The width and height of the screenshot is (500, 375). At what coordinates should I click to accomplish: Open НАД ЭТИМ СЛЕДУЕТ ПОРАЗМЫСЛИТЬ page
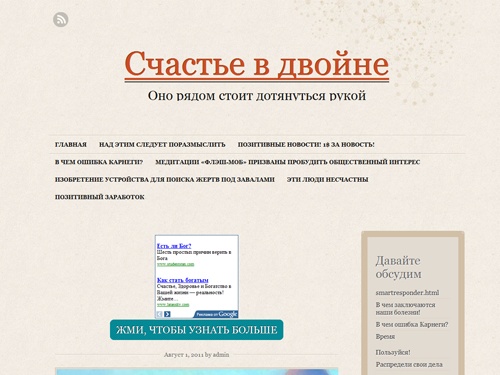[x=162, y=145]
